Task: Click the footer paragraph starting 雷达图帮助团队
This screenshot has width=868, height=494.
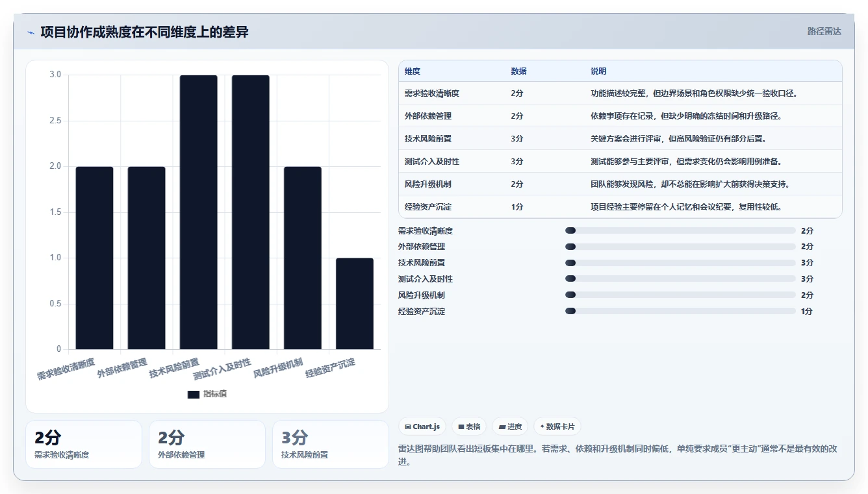Action: pyautogui.click(x=620, y=455)
